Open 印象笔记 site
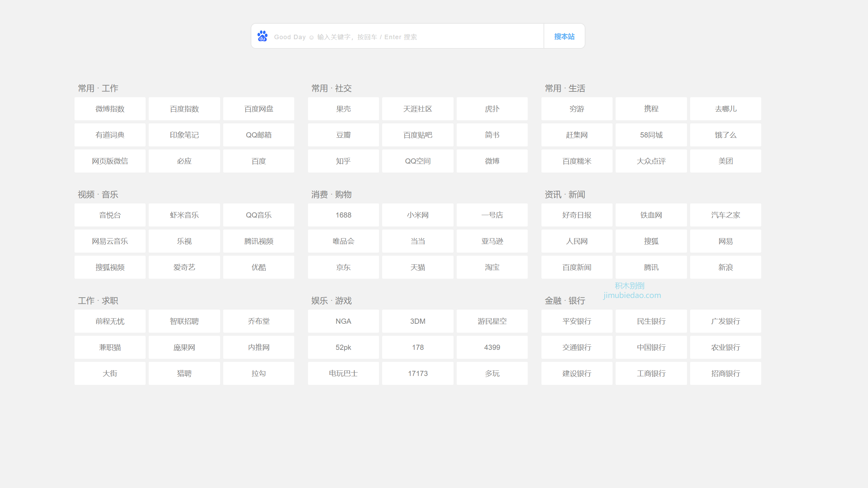The image size is (868, 488). point(184,135)
